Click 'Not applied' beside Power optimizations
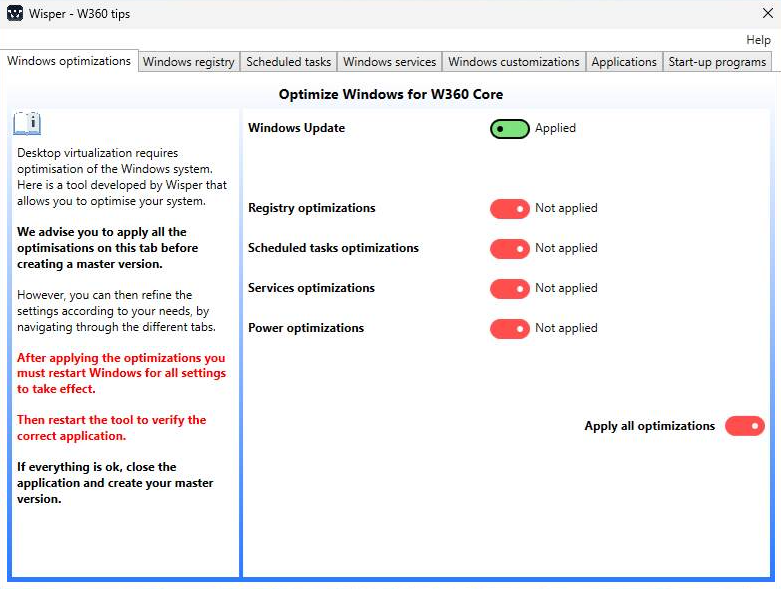781x589 pixels. 566,328
